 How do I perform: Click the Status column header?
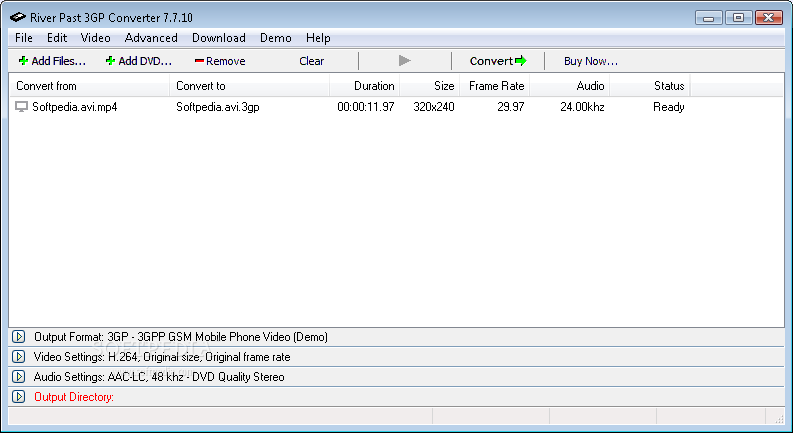tap(650, 86)
